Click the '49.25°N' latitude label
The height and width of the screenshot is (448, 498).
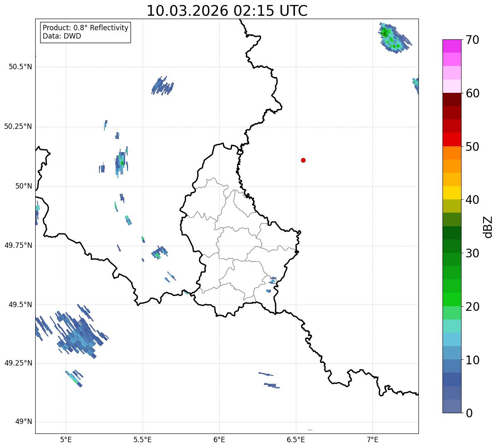(18, 363)
